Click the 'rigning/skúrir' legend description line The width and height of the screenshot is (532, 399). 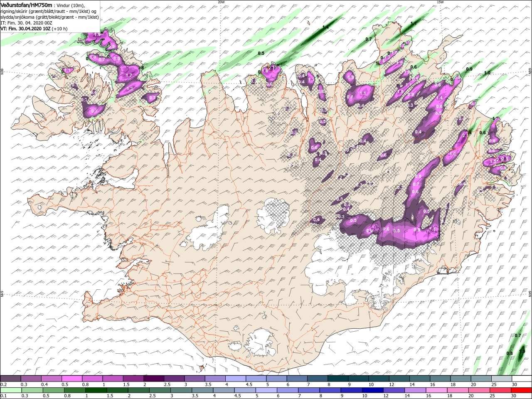49,11
